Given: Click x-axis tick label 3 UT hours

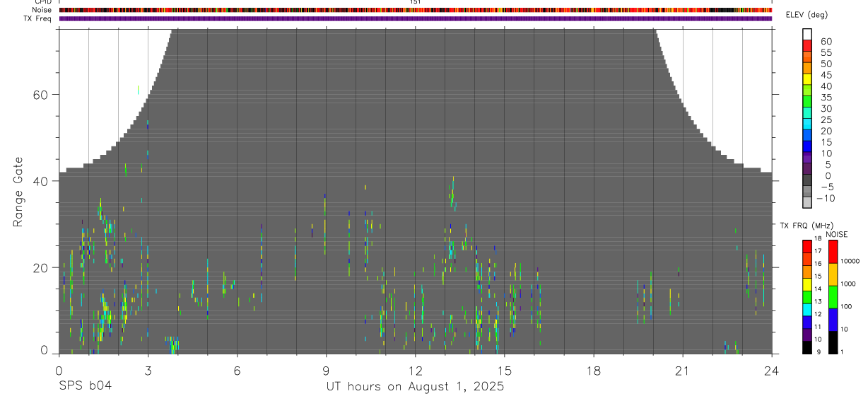Looking at the screenshot, I should pos(148,371).
